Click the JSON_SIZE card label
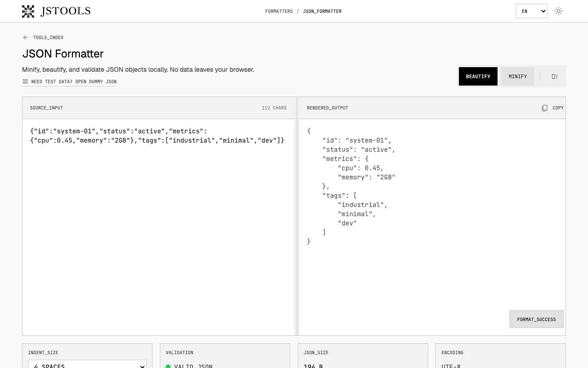588x368 pixels. pos(316,352)
